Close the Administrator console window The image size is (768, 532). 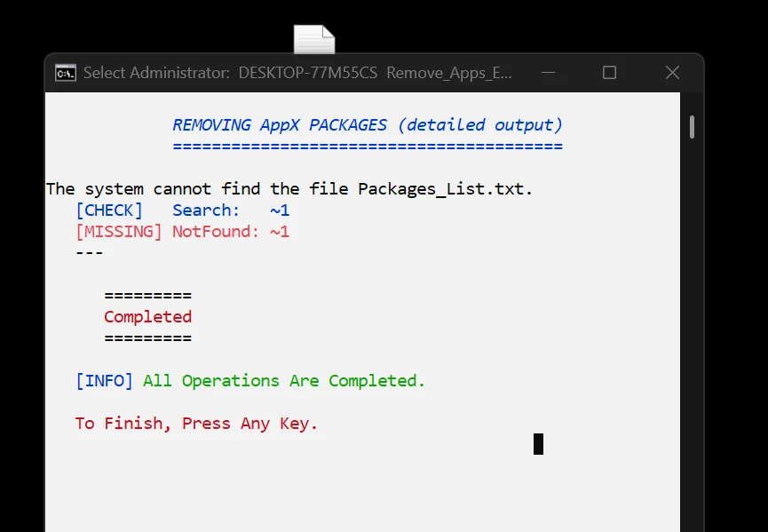672,73
